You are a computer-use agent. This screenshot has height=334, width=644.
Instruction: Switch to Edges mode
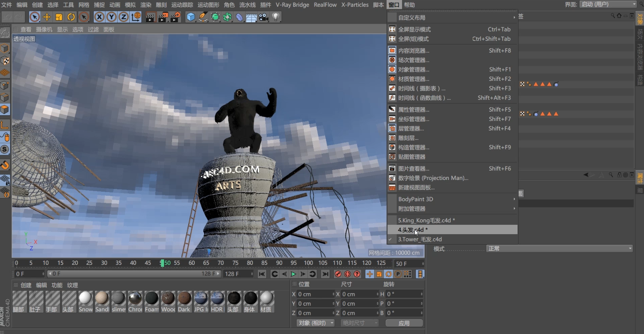click(x=5, y=97)
